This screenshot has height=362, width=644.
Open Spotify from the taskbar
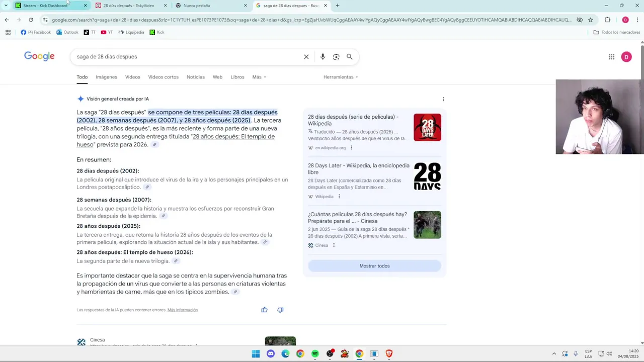click(x=315, y=353)
